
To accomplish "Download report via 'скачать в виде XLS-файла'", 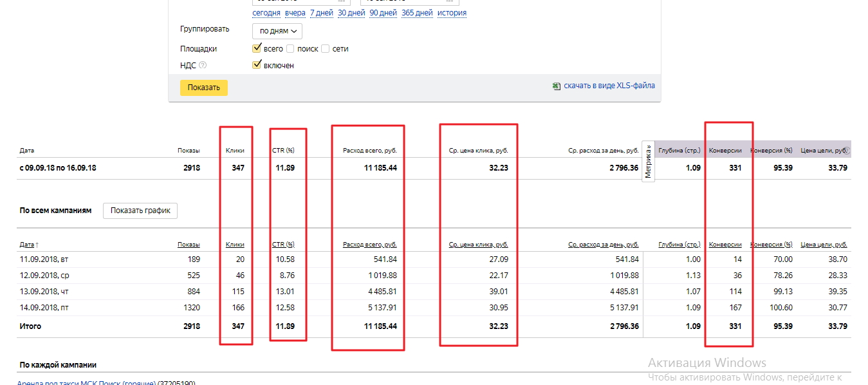I will [609, 86].
